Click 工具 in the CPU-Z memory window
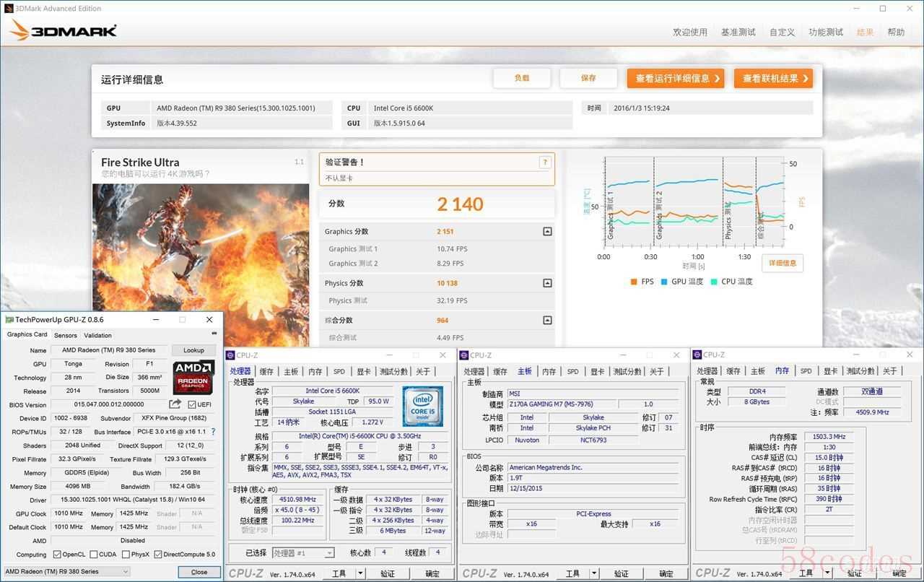The height and width of the screenshot is (582, 924). point(806,573)
